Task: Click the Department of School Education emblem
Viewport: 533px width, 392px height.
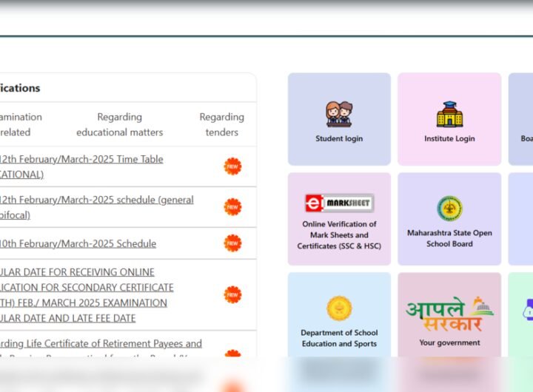Action: click(339, 308)
